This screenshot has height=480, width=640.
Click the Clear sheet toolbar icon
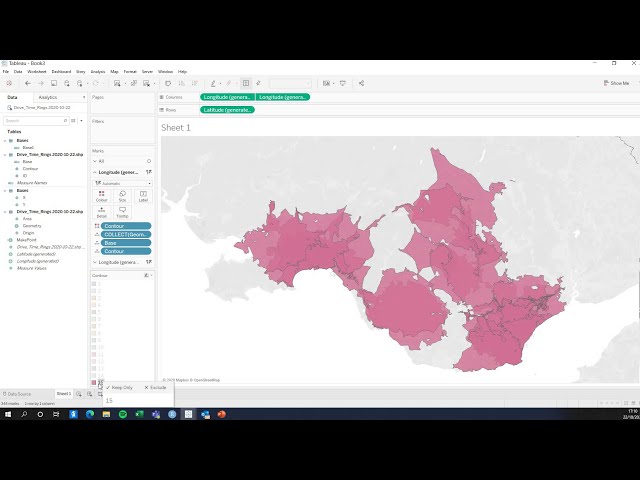click(146, 83)
